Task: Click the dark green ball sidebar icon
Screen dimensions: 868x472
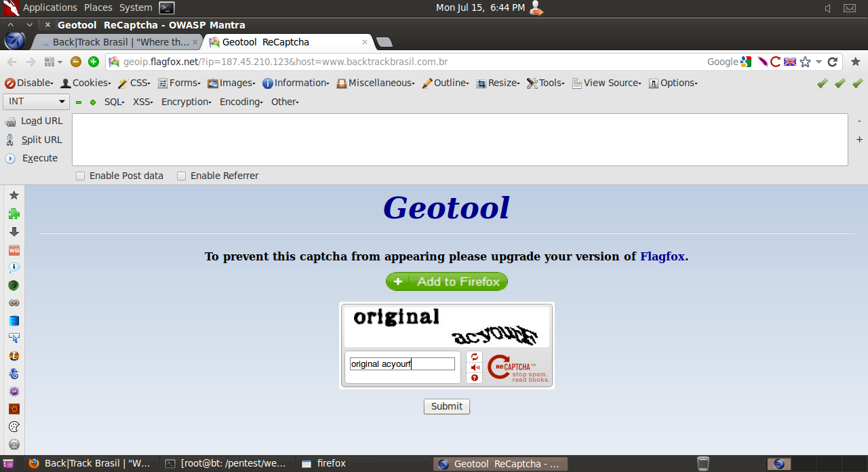Action: coord(14,285)
